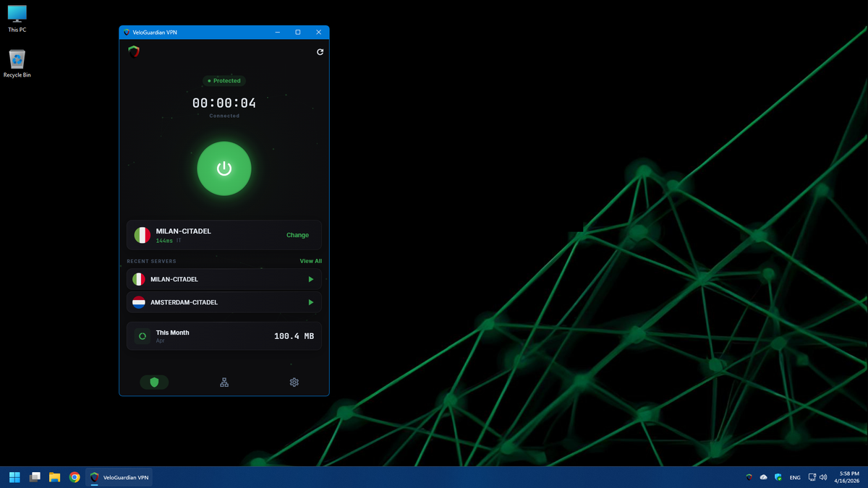Click the refresh icon at top right

(320, 51)
